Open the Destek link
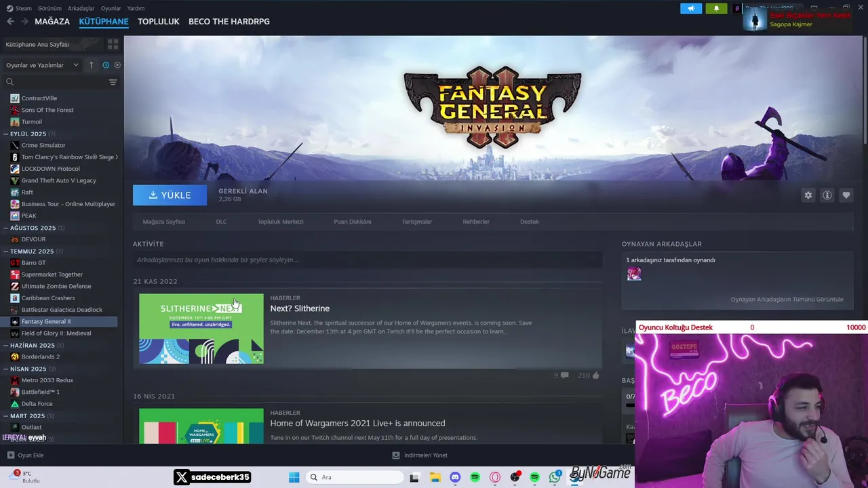The image size is (868, 488). (x=529, y=222)
